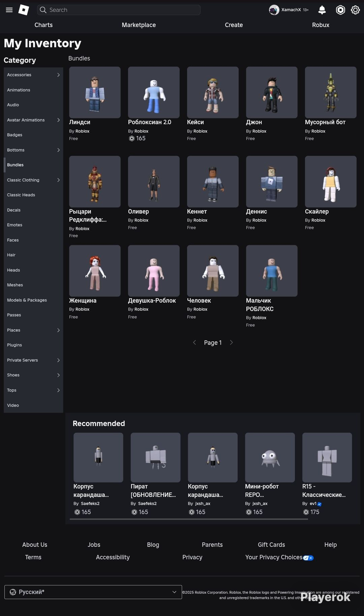Open the Джон bundle thumbnail
364x616 pixels.
tap(272, 92)
